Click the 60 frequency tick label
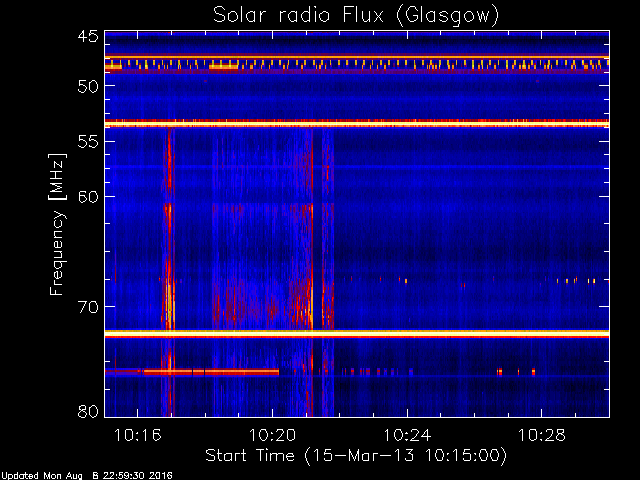Screen dimensions: 640x480 coord(88,197)
